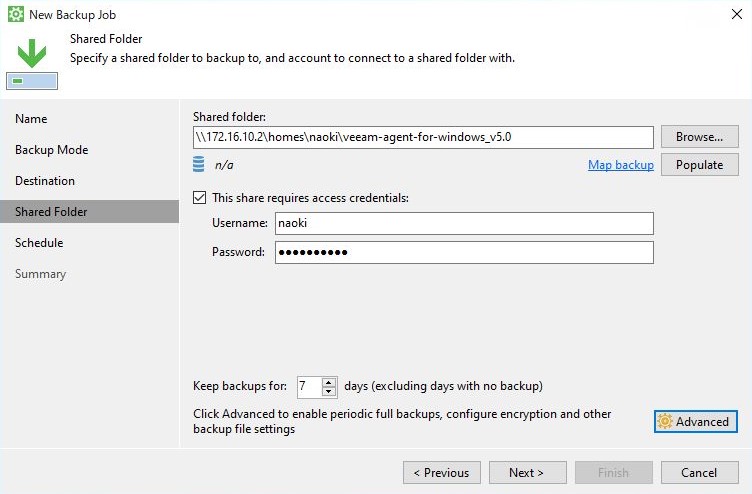
Task: Click the Shared folder: label
Action: [x=229, y=117]
